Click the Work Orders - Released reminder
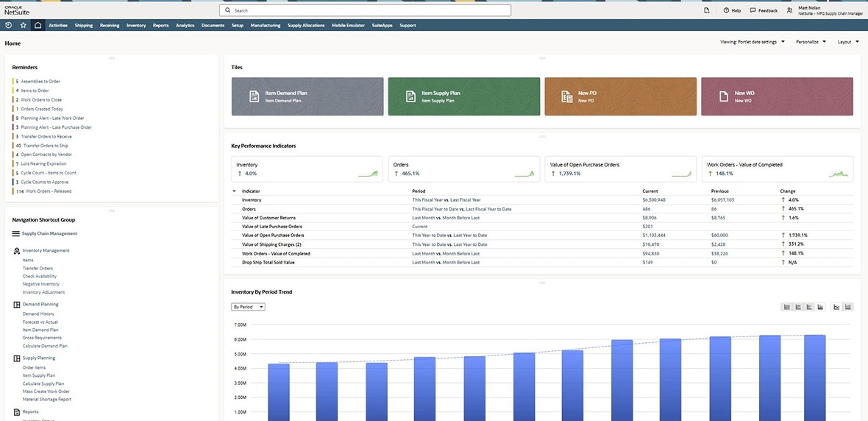 click(x=49, y=191)
